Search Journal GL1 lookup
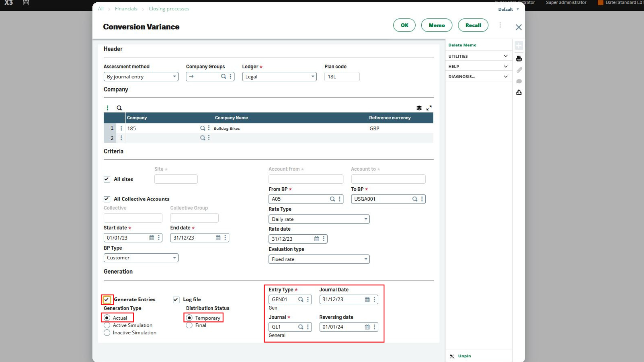Image resolution: width=644 pixels, height=362 pixels. pyautogui.click(x=301, y=327)
